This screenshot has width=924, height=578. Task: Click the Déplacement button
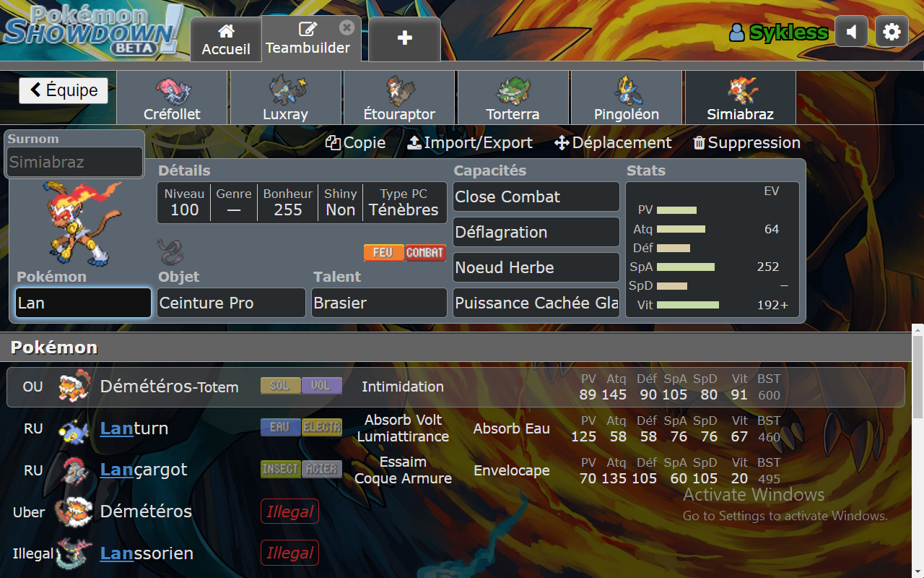[613, 143]
